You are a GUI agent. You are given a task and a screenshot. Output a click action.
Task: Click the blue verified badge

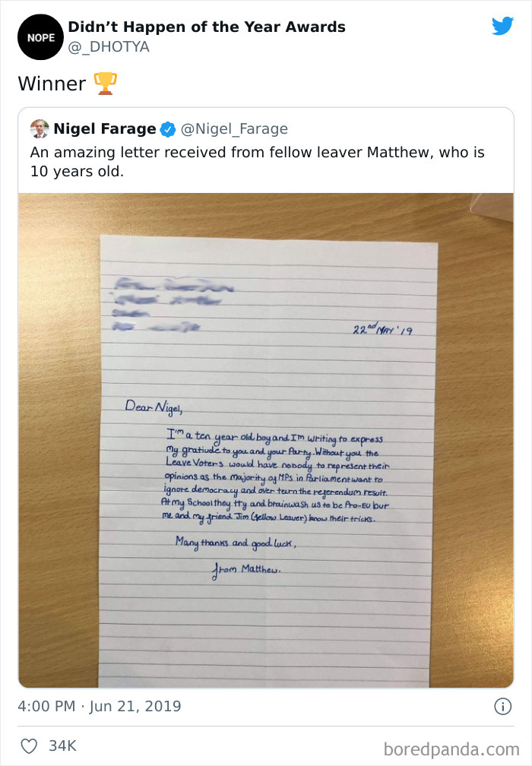(167, 128)
